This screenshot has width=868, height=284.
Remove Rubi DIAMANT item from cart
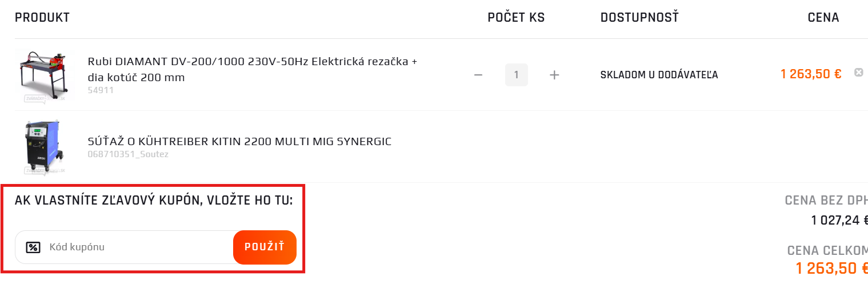tap(858, 73)
